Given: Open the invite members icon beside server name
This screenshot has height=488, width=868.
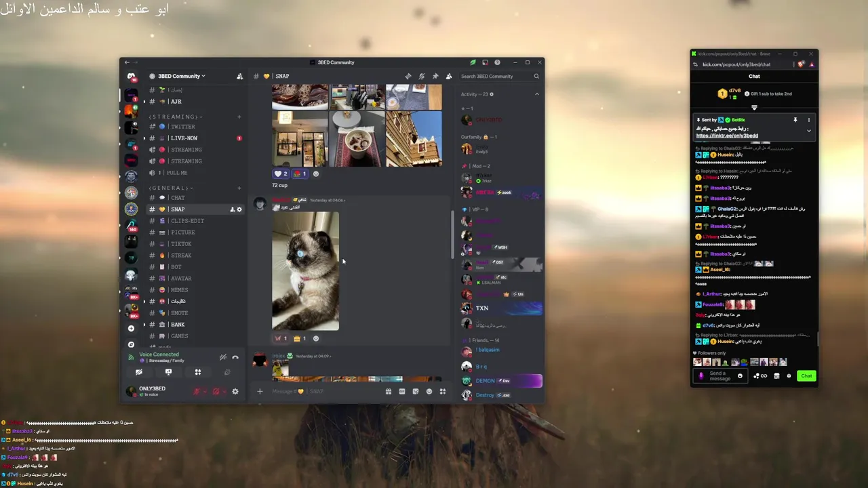Looking at the screenshot, I should tap(239, 76).
